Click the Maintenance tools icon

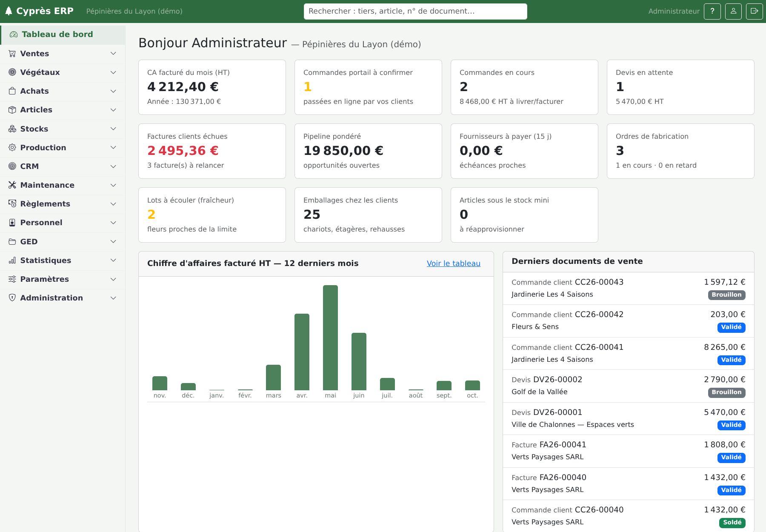[x=12, y=185]
